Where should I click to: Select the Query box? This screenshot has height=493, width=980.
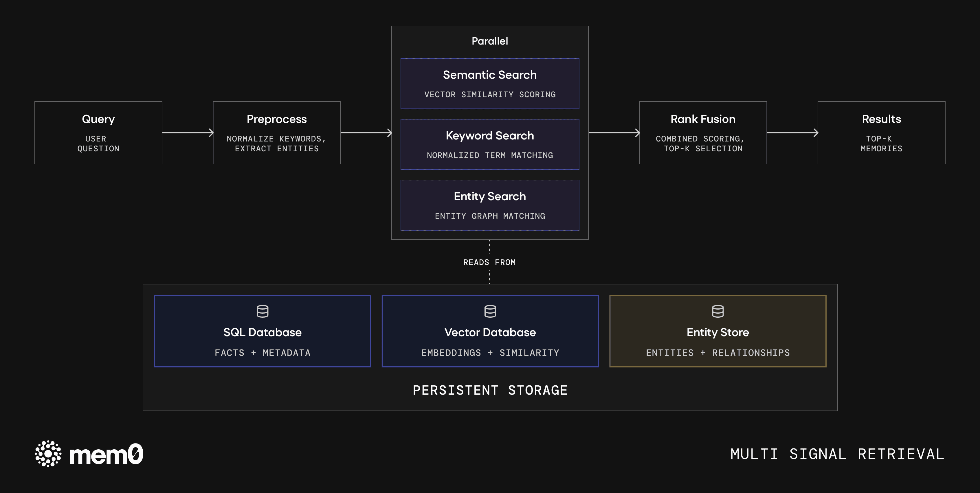click(98, 133)
